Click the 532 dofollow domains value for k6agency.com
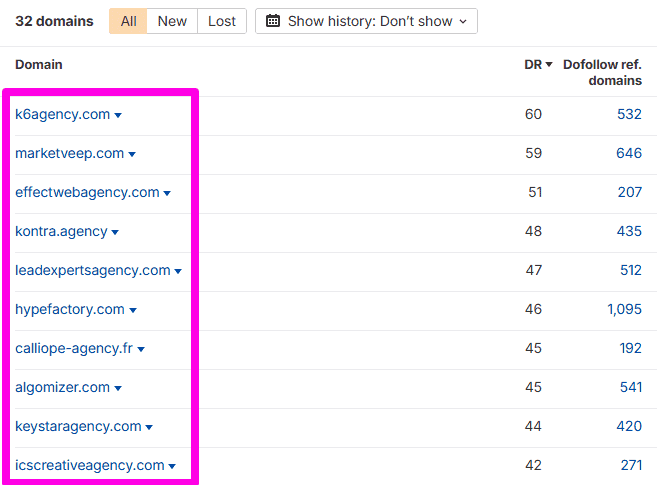The image size is (657, 485). tap(629, 114)
